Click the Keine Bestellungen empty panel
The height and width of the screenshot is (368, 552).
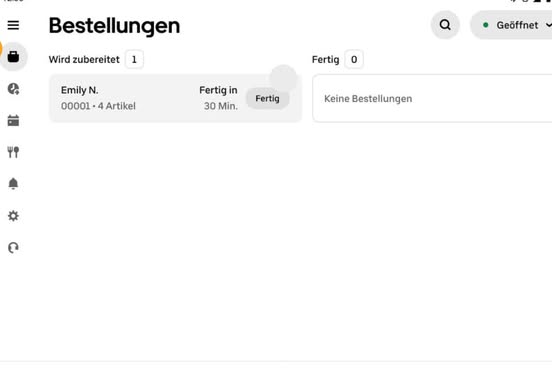pyautogui.click(x=432, y=99)
